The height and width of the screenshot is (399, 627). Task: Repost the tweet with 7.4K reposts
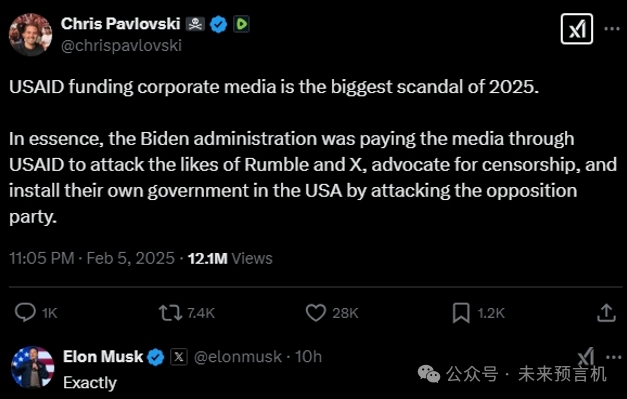(x=171, y=313)
